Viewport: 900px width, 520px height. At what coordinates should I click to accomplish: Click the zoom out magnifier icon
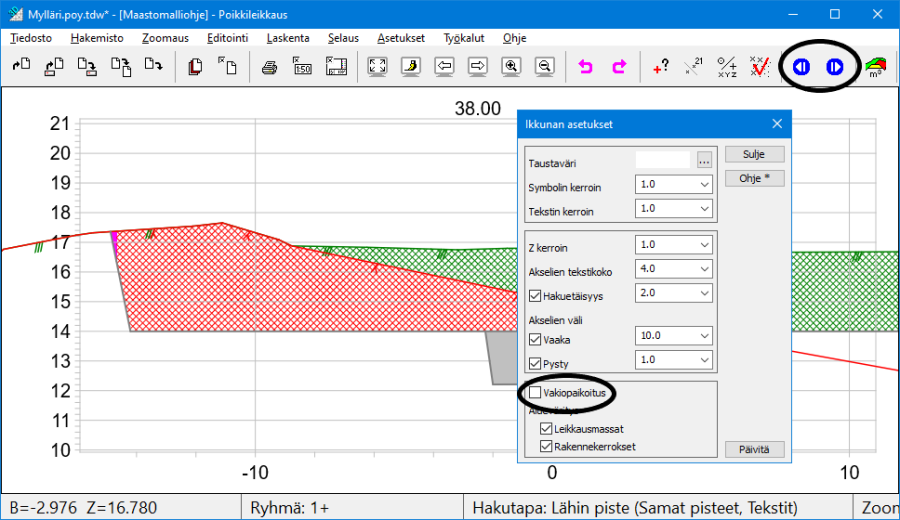coord(544,67)
